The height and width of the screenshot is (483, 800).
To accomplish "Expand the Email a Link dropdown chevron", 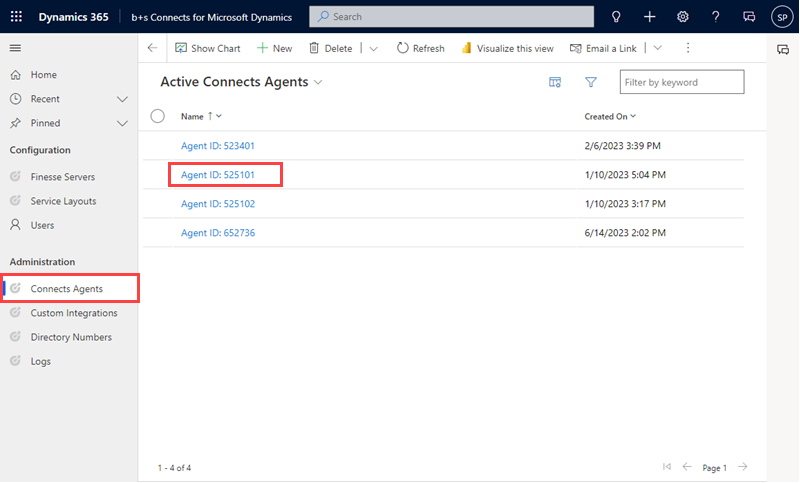I will (658, 48).
